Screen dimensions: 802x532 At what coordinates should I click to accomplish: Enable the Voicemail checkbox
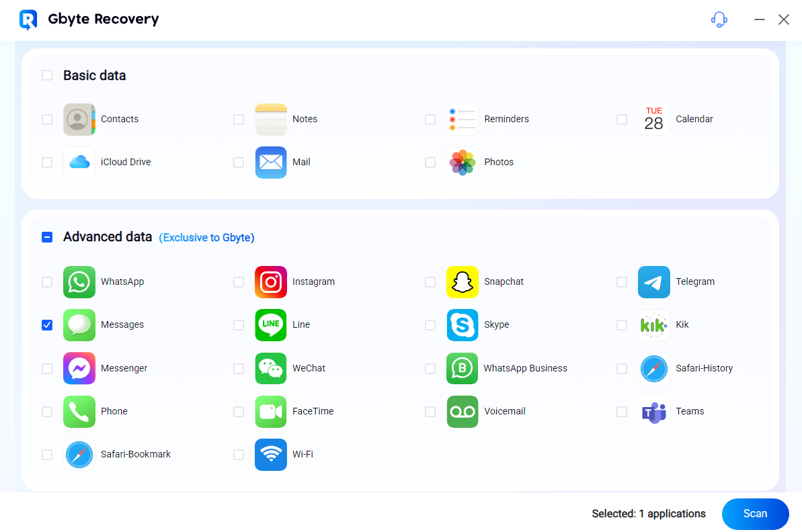430,411
